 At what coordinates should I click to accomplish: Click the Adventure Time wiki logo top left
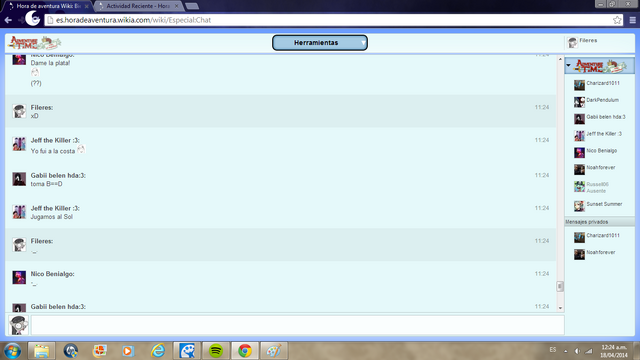pyautogui.click(x=35, y=42)
